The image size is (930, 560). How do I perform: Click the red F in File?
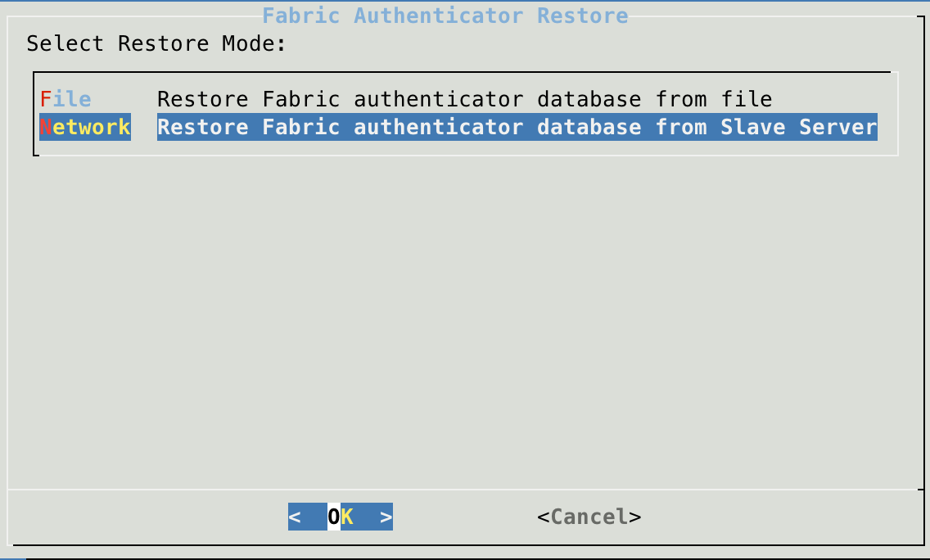(45, 98)
